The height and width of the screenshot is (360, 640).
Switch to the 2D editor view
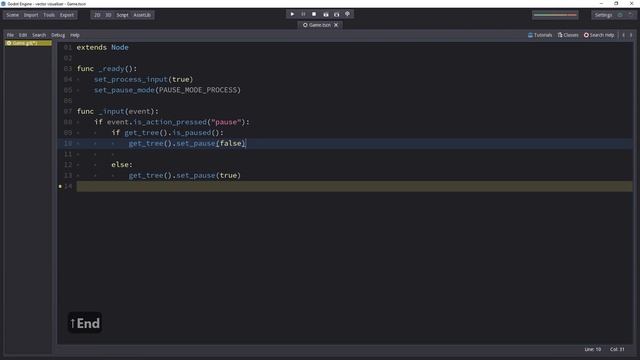[97, 15]
